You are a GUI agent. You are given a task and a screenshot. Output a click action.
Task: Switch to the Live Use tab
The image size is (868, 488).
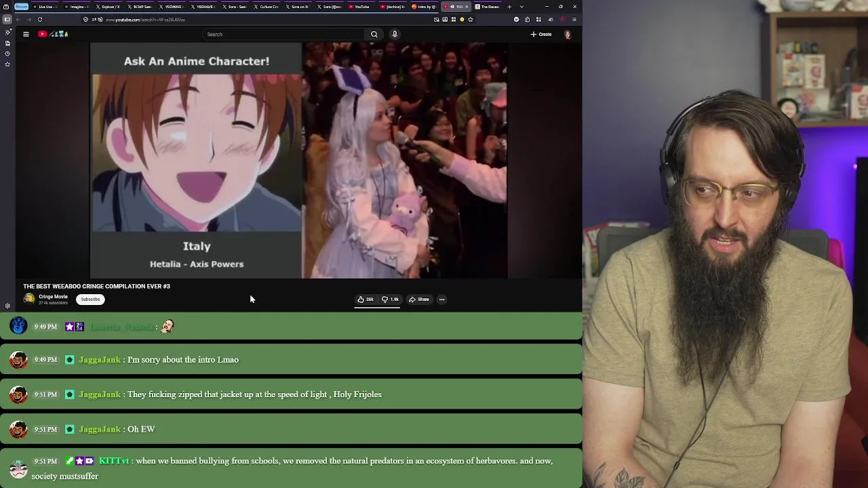pyautogui.click(x=45, y=7)
